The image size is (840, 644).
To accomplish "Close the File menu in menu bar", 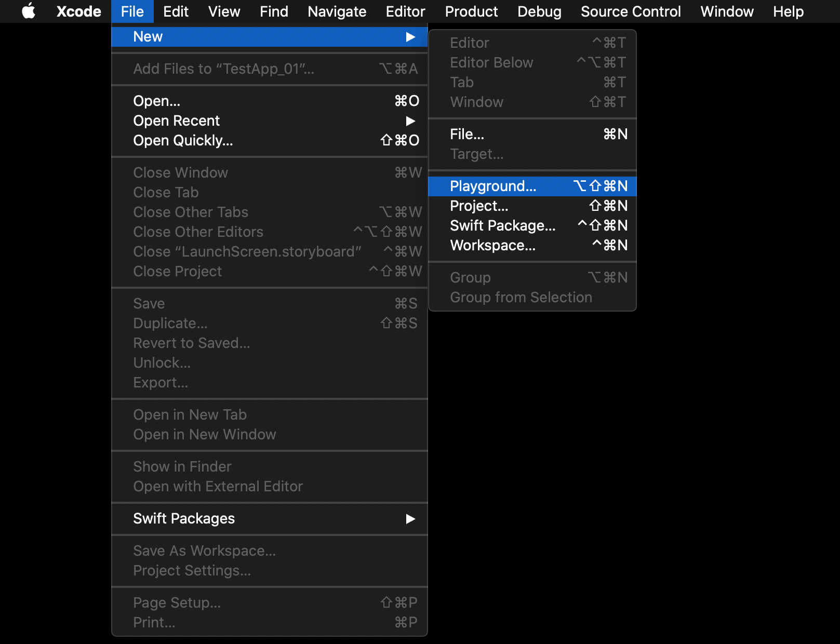I will coord(132,11).
